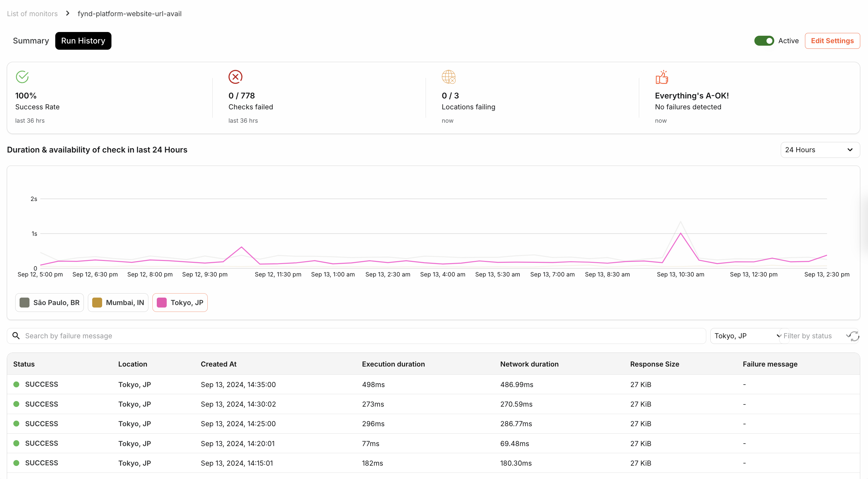The width and height of the screenshot is (868, 479).
Task: Click the thumbs-up A-OK icon
Action: click(662, 77)
